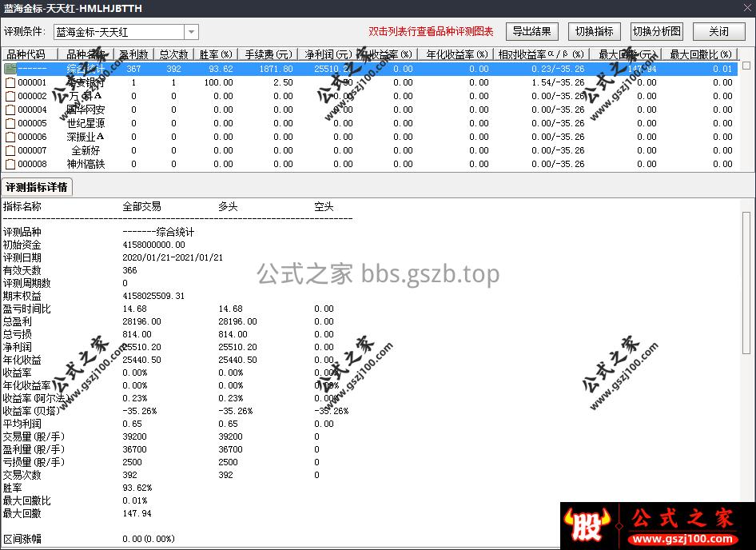Click the 有效天数 value 366

[x=129, y=270]
